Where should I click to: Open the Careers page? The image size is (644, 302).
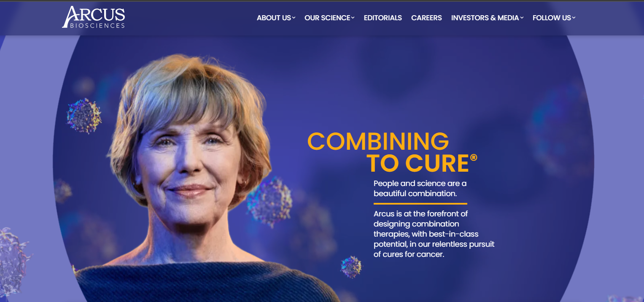pos(426,18)
